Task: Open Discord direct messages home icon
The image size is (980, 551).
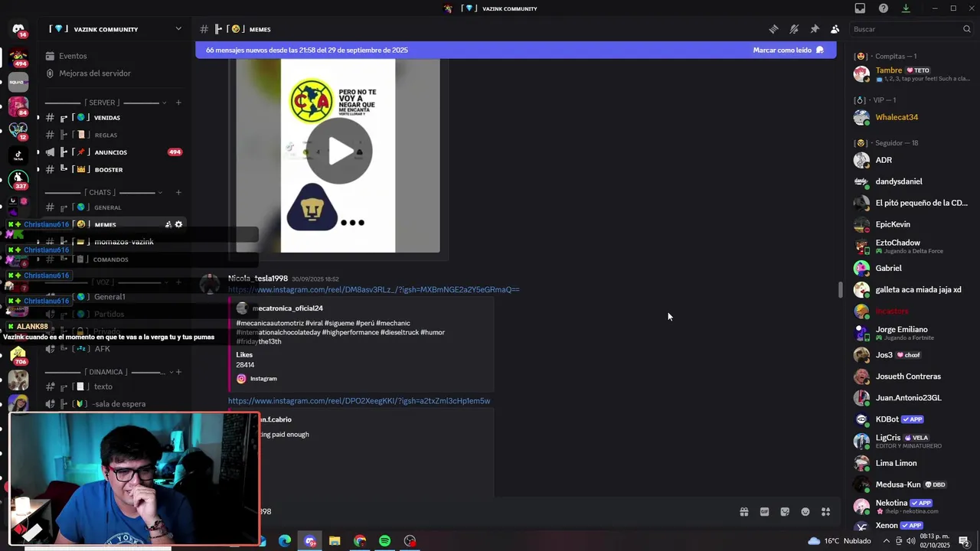Action: pyautogui.click(x=18, y=29)
